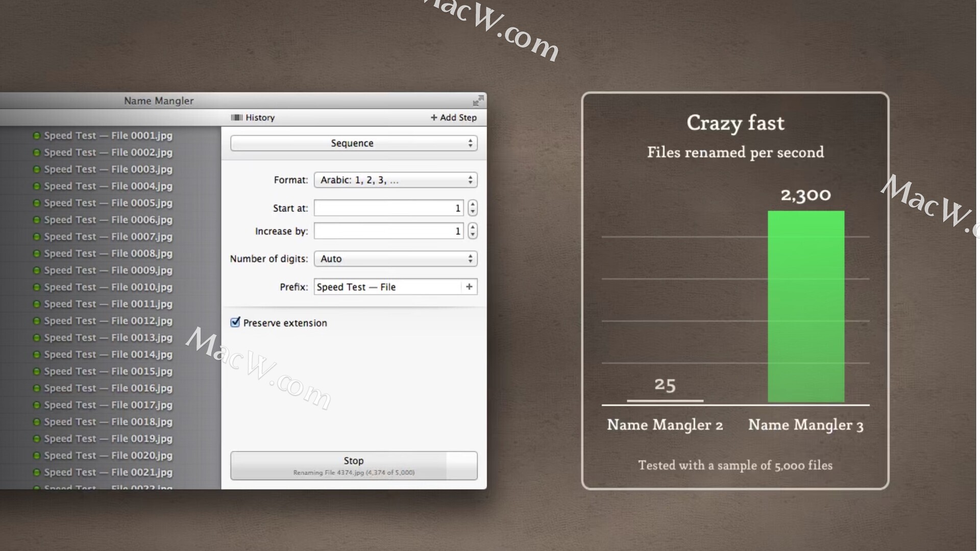This screenshot has width=980, height=551.
Task: Click green status dot for File 0020.jpg
Action: point(37,456)
